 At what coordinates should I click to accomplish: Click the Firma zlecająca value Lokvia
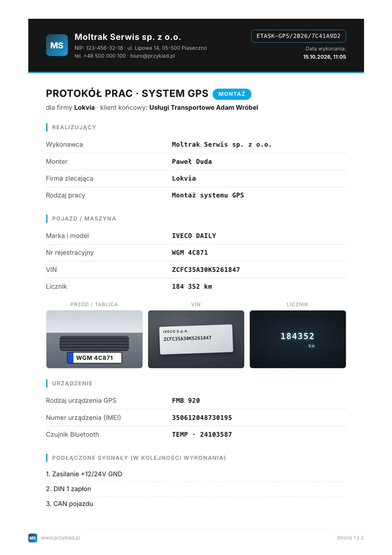(184, 178)
